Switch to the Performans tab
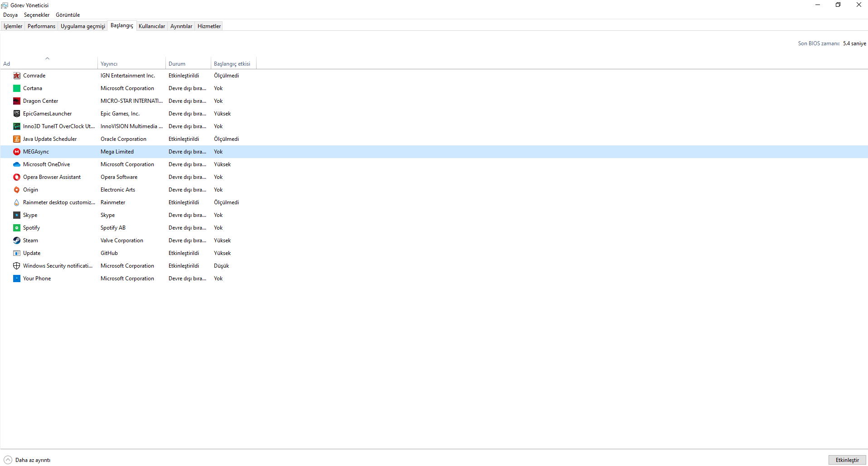 tap(41, 26)
